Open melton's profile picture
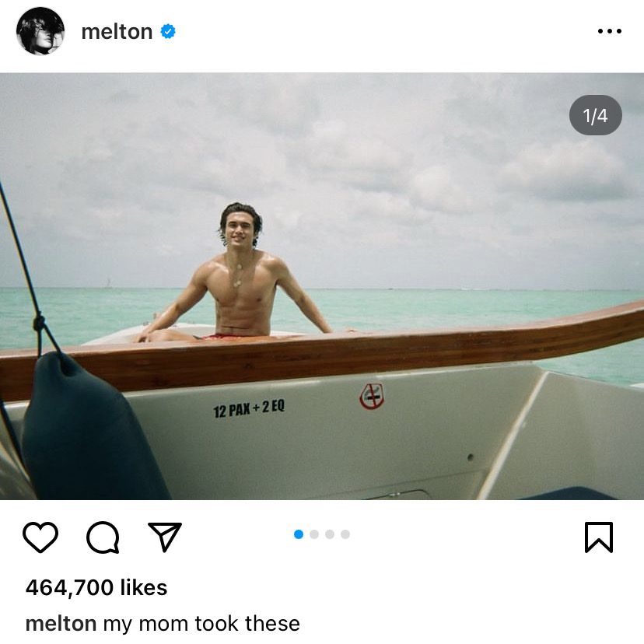This screenshot has width=644, height=644. (40, 31)
